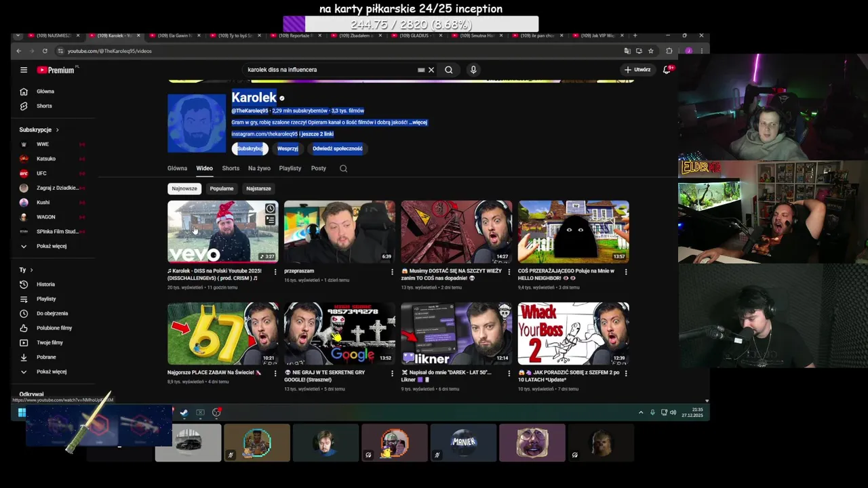Viewport: 868px width, 488px height.
Task: Click the translate page icon
Action: pyautogui.click(x=627, y=51)
